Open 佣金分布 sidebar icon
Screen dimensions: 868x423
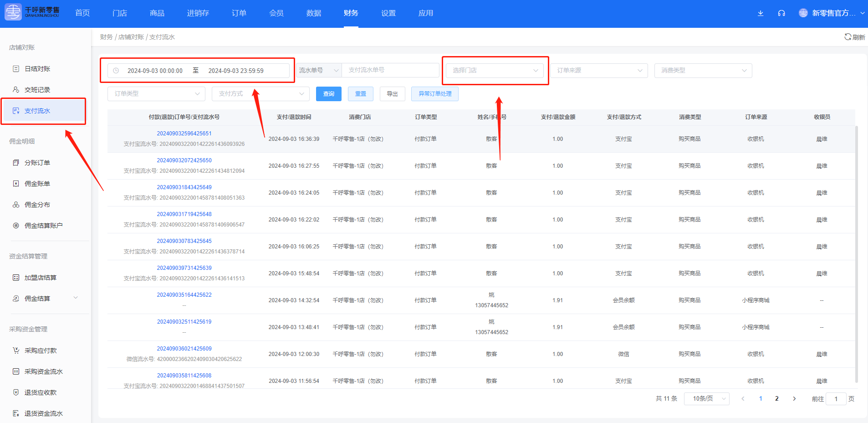coord(16,205)
